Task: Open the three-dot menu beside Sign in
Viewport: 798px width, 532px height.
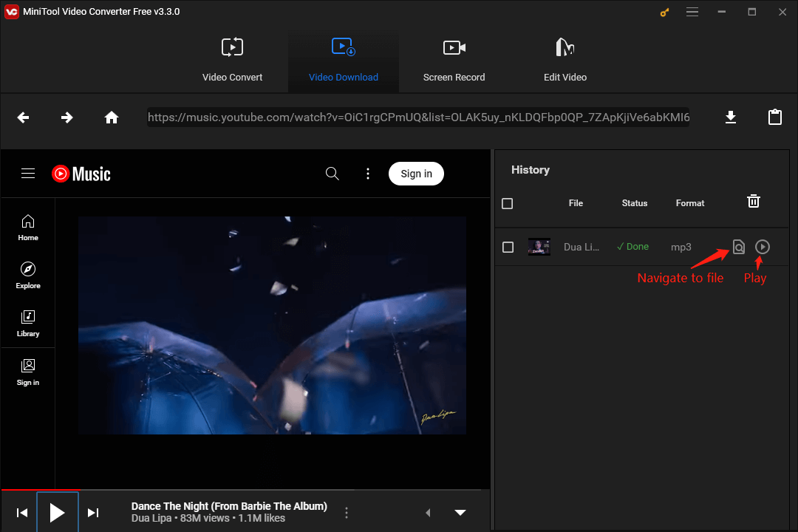Action: click(x=368, y=174)
